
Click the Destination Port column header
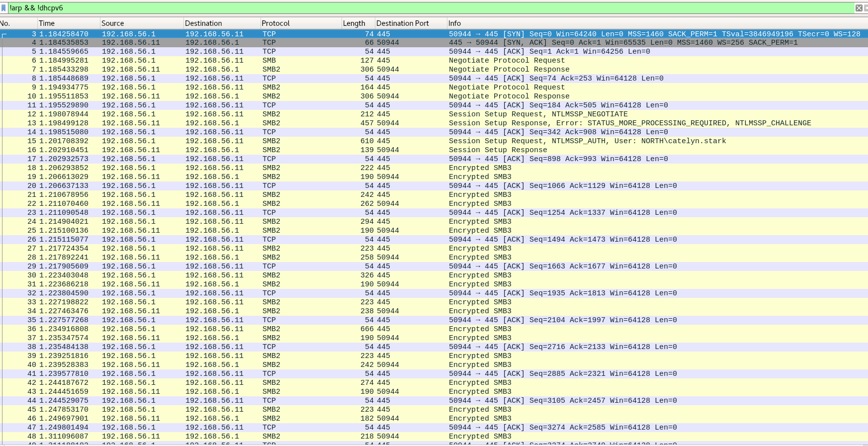click(411, 23)
